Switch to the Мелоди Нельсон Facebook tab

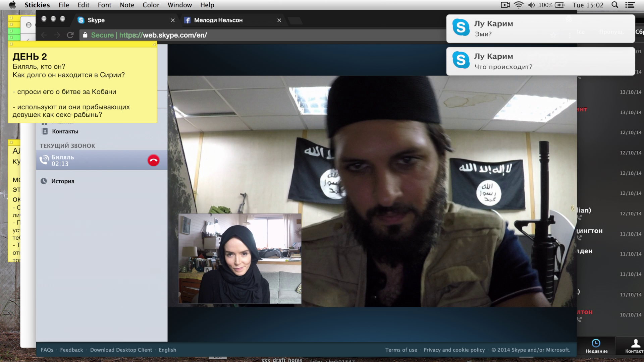coord(233,20)
